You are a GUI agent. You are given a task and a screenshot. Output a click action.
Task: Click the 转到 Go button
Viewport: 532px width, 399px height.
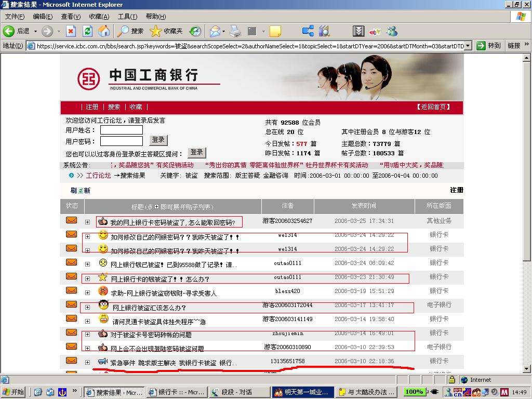[488, 46]
